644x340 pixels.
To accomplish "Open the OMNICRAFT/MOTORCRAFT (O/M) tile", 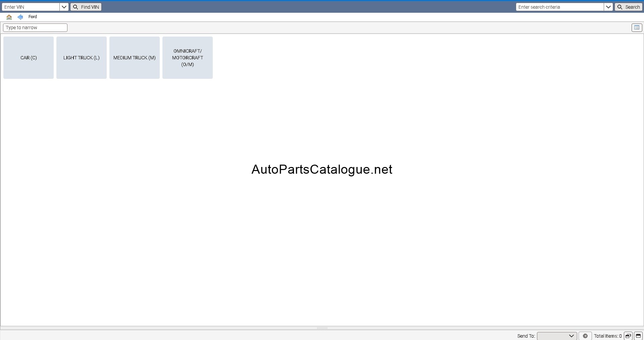I will point(188,58).
